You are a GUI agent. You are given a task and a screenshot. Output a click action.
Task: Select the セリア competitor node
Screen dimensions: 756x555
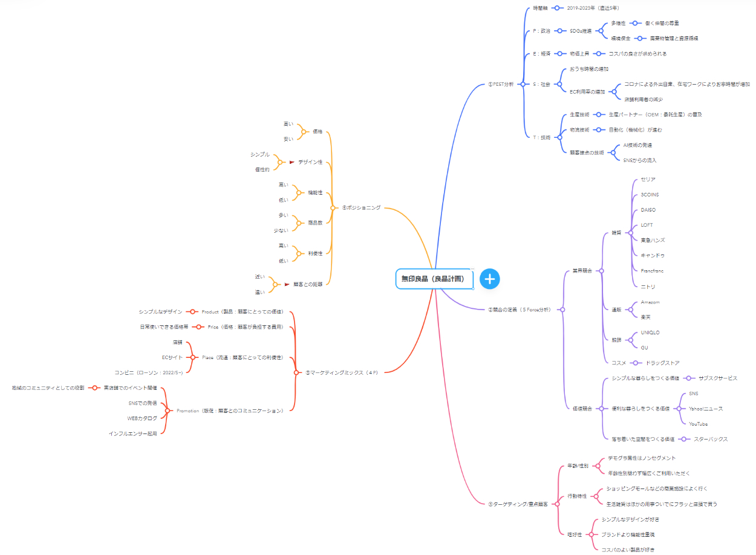tap(648, 180)
